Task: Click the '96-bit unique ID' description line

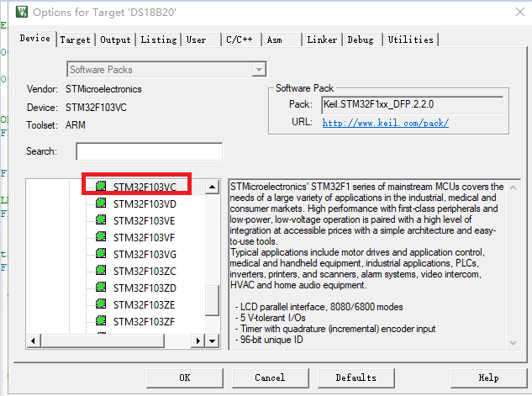Action: [x=270, y=340]
